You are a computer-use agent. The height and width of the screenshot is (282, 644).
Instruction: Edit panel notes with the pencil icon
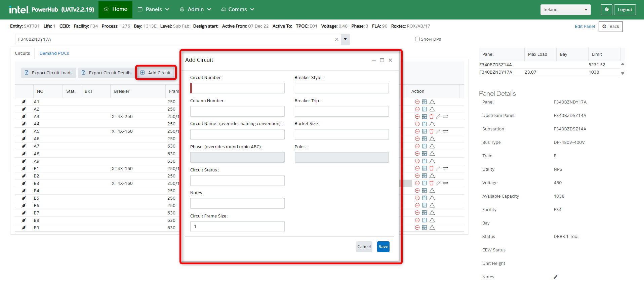point(556,277)
